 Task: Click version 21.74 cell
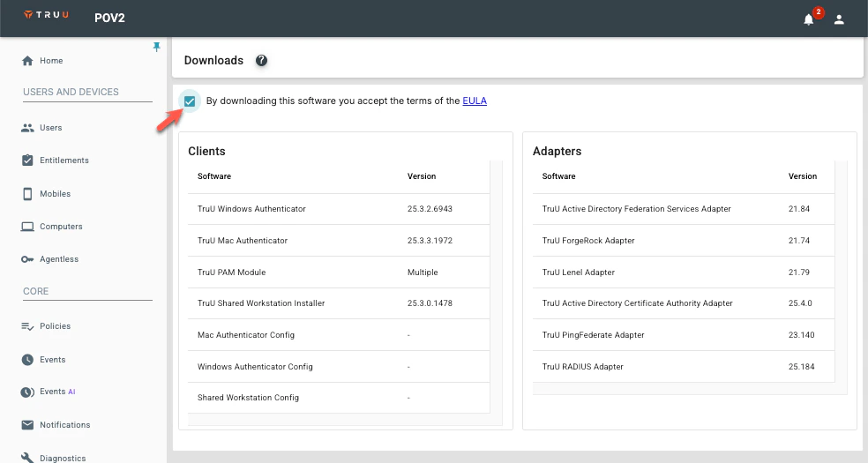pyautogui.click(x=799, y=241)
